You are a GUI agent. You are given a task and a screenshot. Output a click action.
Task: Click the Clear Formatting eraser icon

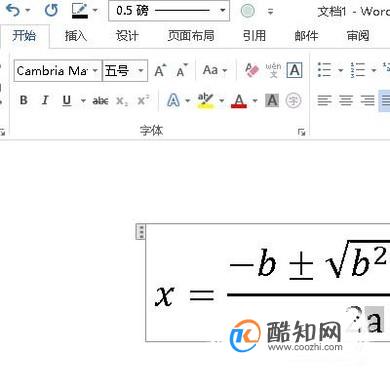(252, 70)
